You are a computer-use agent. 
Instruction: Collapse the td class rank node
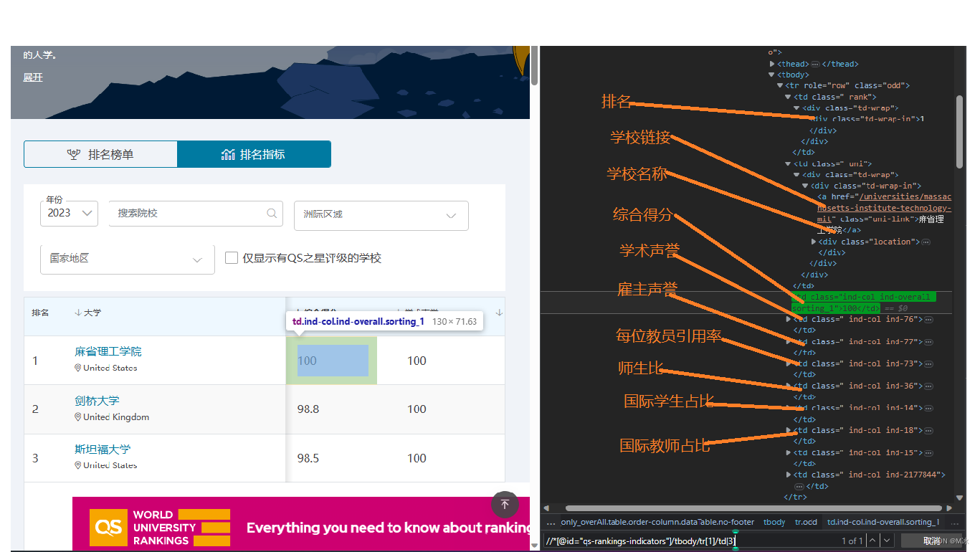coord(788,97)
